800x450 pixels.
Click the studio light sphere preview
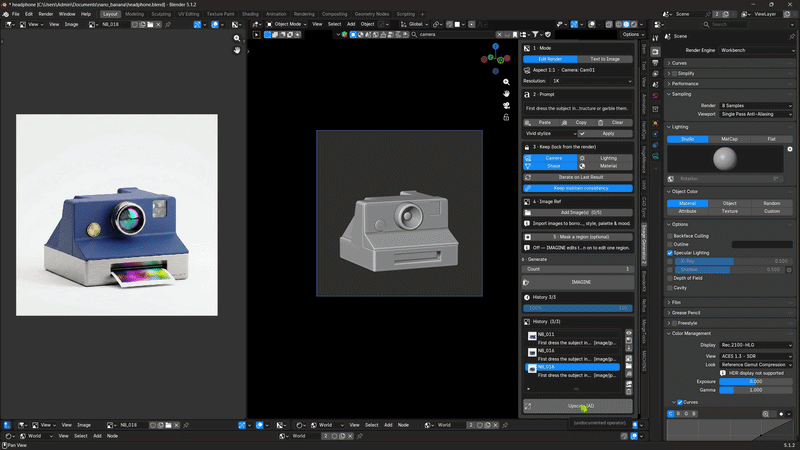(x=724, y=159)
